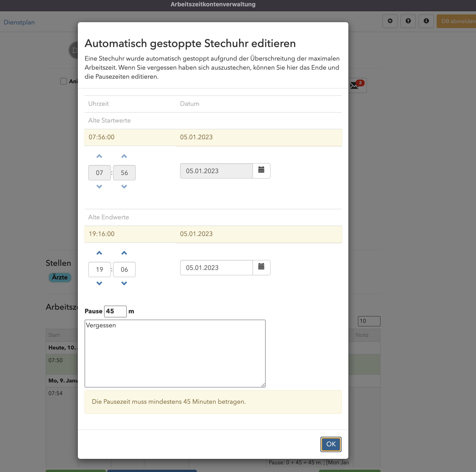Click the end hour field showing 19

(100, 269)
